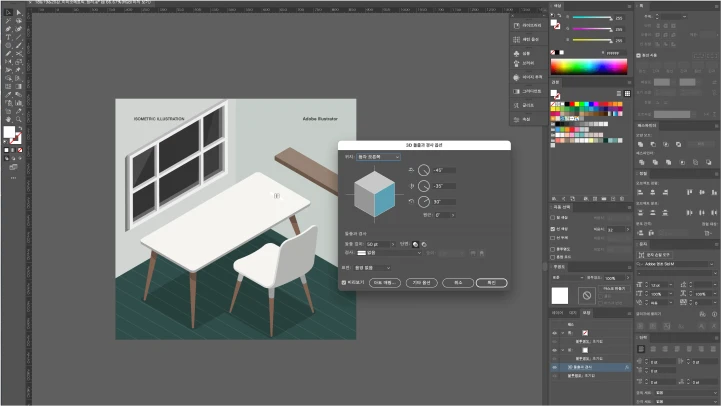Hide the Stroke attribute in Appearance panel
Viewport: 721px width, 406px height.
click(x=555, y=333)
